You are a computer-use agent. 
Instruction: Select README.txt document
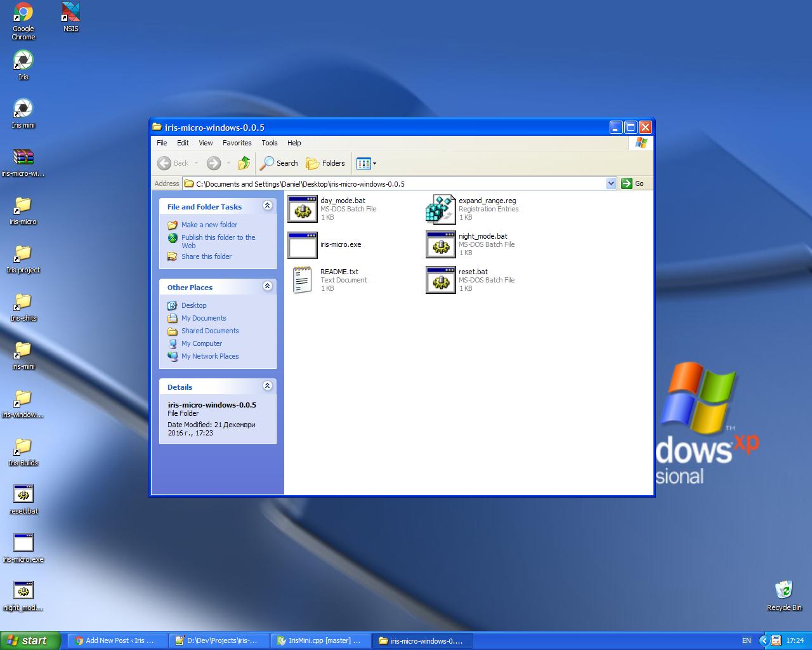pos(330,280)
